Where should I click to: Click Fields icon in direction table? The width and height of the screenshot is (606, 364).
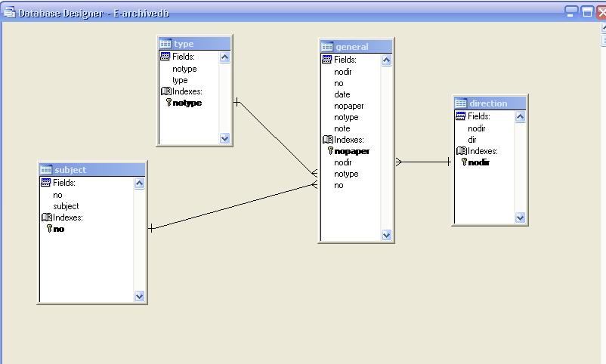(x=460, y=116)
